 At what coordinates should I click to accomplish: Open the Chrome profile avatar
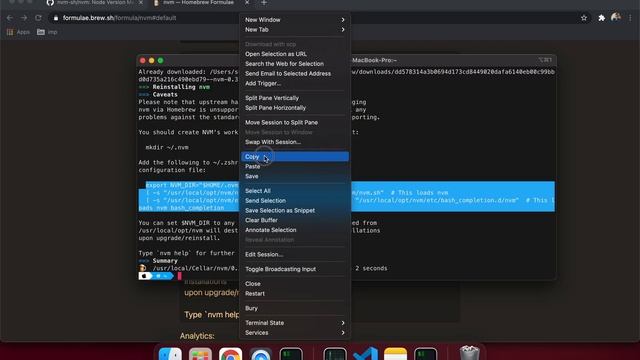[x=616, y=18]
